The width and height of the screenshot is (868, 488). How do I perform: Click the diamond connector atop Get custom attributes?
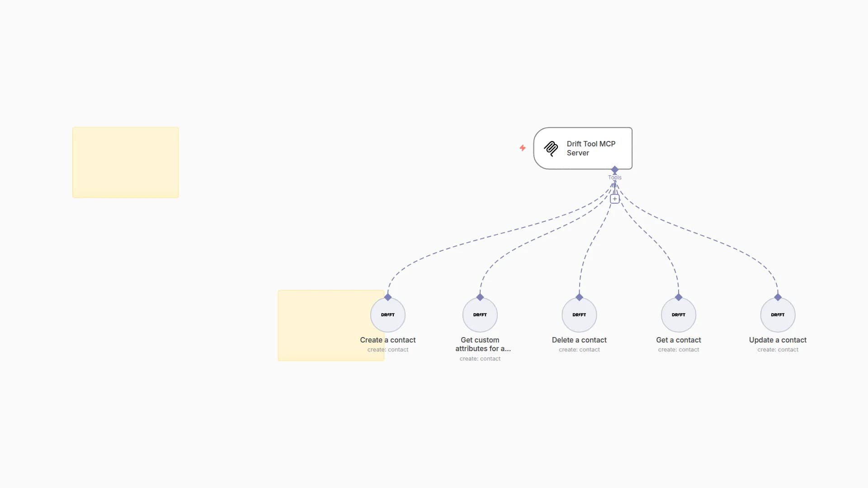[x=480, y=297]
